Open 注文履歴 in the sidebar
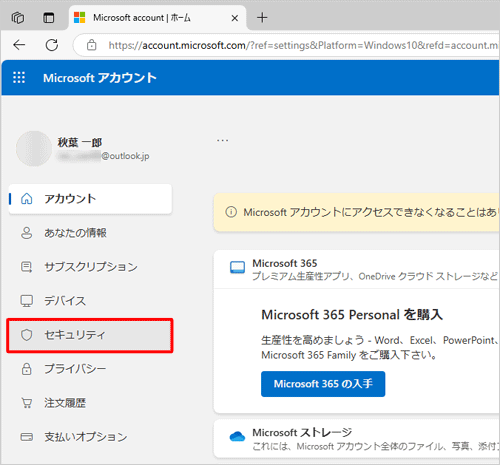This screenshot has width=500, height=465. 90,403
